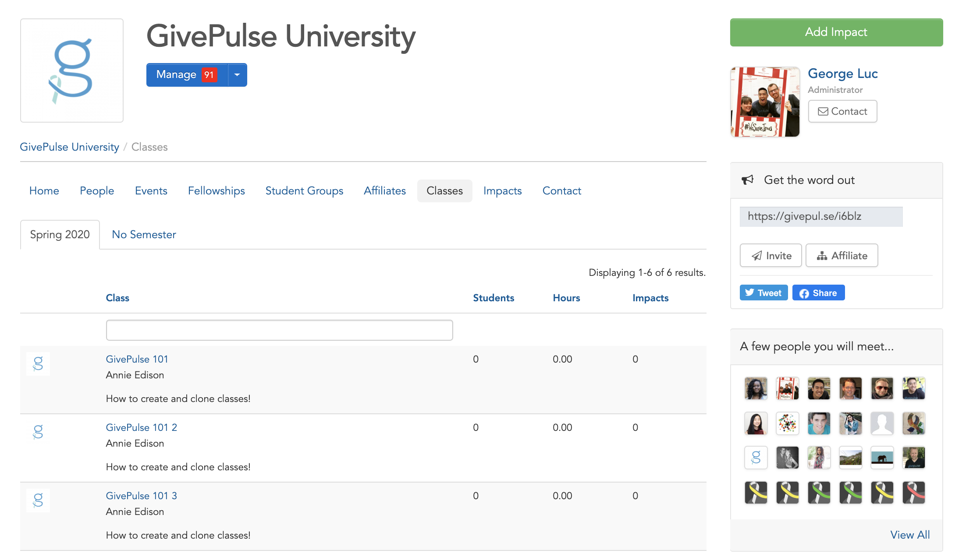Screen dimensions: 980x557
Task: Open the GivePulse 101 2 class link
Action: point(142,428)
